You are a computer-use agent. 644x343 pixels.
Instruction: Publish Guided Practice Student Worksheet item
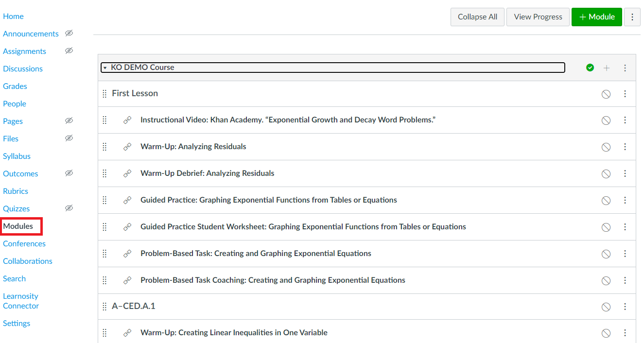[606, 227]
